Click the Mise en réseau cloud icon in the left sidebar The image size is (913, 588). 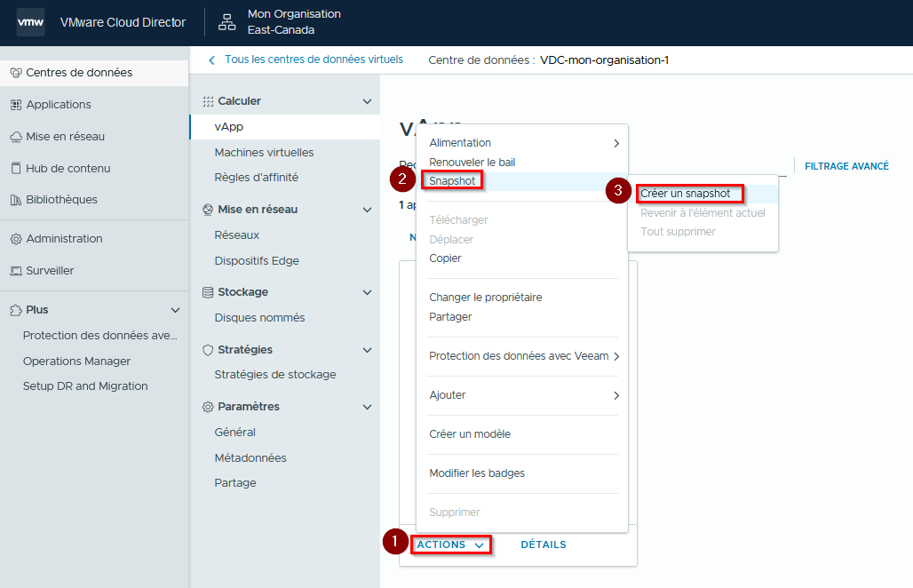point(16,137)
